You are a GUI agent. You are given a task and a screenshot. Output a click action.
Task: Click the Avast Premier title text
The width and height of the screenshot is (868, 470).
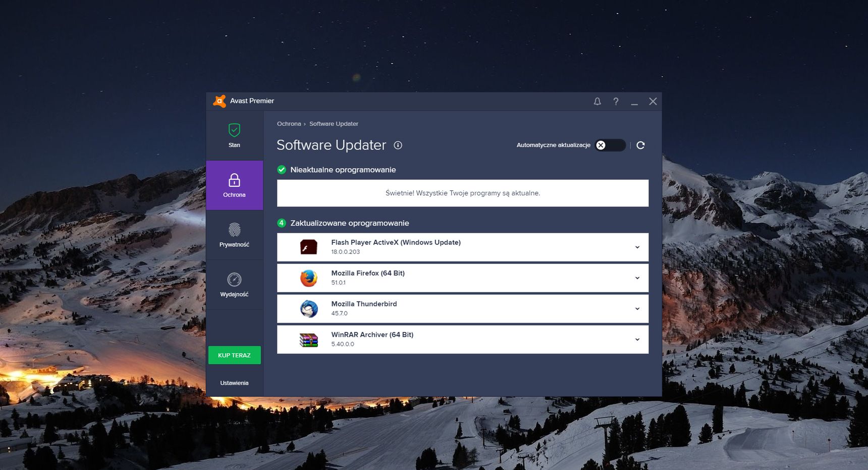click(x=252, y=101)
